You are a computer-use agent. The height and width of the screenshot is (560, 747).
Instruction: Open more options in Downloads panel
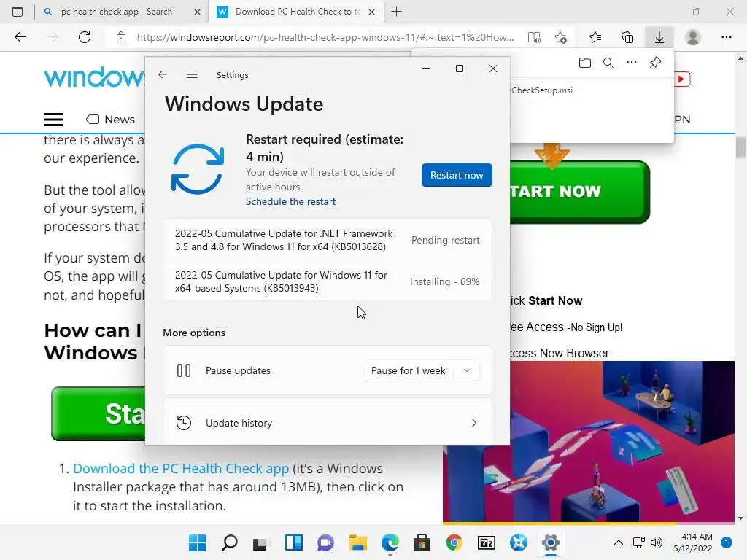tap(632, 63)
